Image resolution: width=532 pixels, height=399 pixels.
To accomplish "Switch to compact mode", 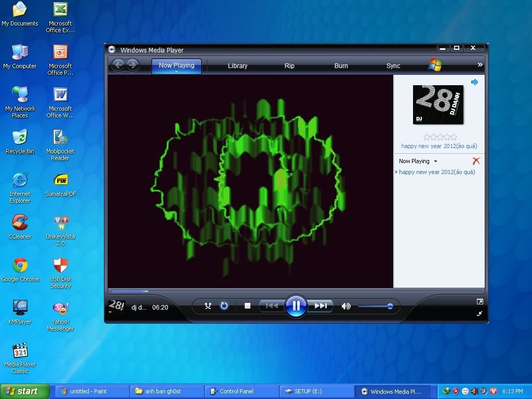I will point(480,313).
